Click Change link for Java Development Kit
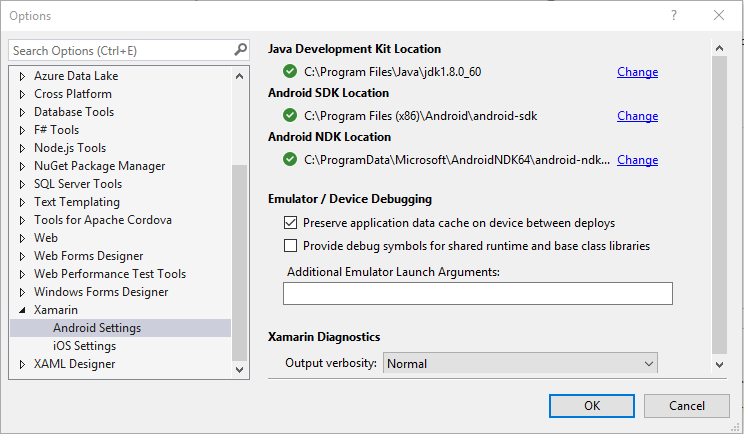The image size is (744, 434). point(637,72)
